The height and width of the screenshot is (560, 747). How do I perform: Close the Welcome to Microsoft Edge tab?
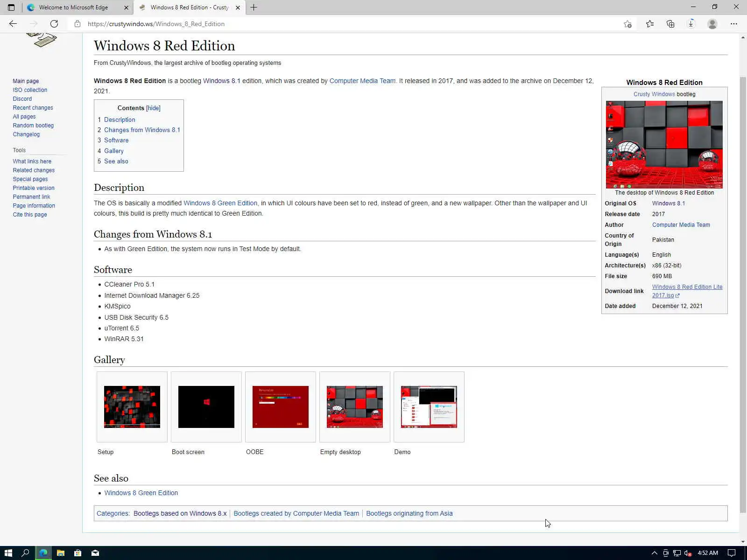(x=126, y=7)
